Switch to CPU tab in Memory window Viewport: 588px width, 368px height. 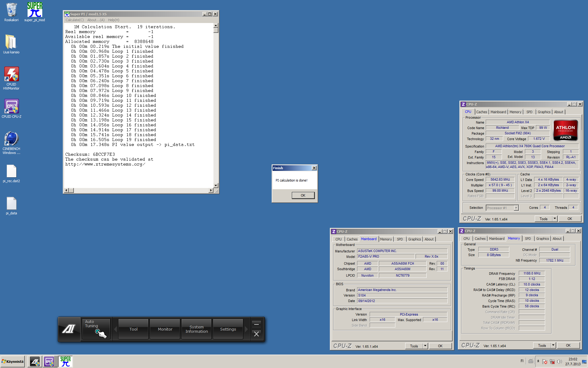(x=466, y=239)
